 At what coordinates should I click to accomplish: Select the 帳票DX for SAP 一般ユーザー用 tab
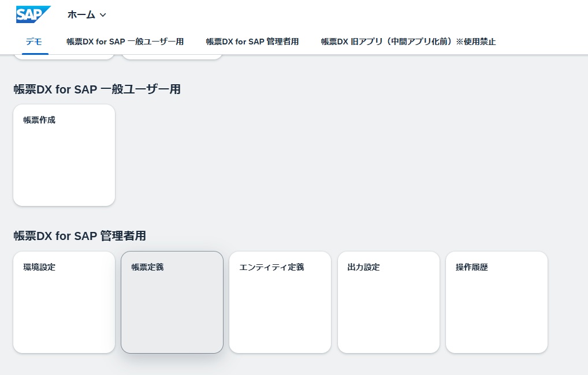125,42
